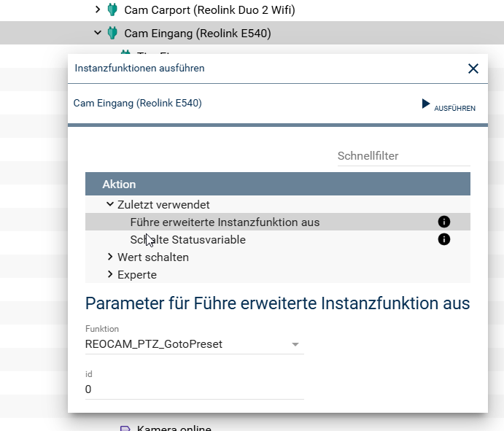This screenshot has width=504, height=431.
Task: Show info for Führe erweiterte Instanzfunktion aus
Action: point(443,222)
